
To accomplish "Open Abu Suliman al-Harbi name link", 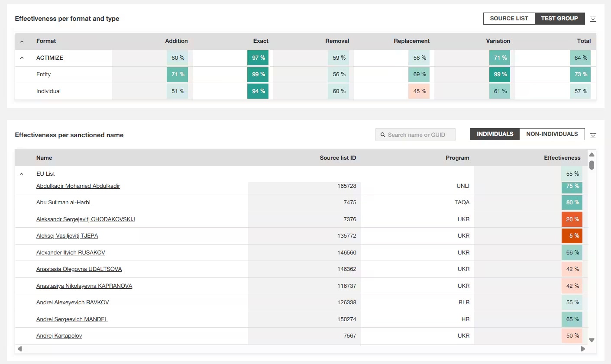I will [x=63, y=203].
